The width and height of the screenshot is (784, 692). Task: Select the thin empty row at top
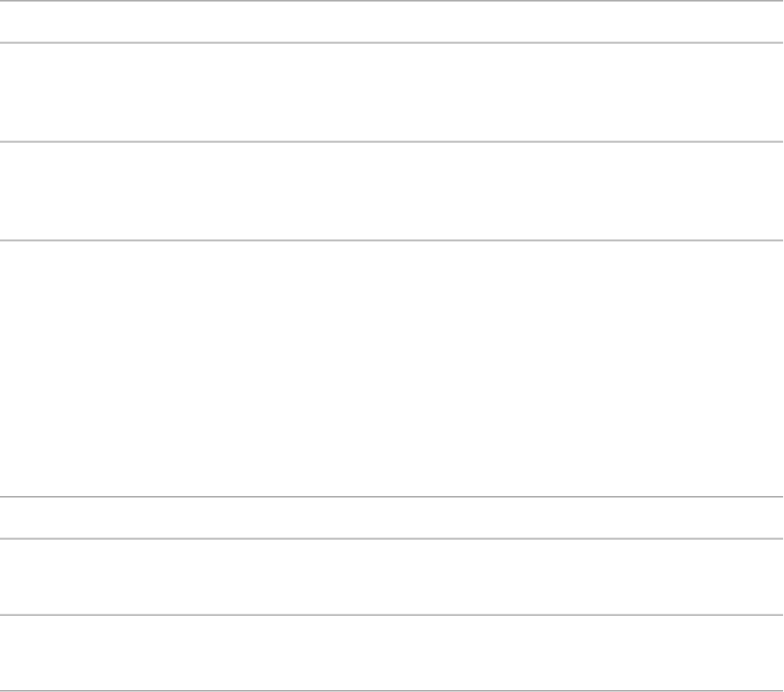pyautogui.click(x=391, y=22)
